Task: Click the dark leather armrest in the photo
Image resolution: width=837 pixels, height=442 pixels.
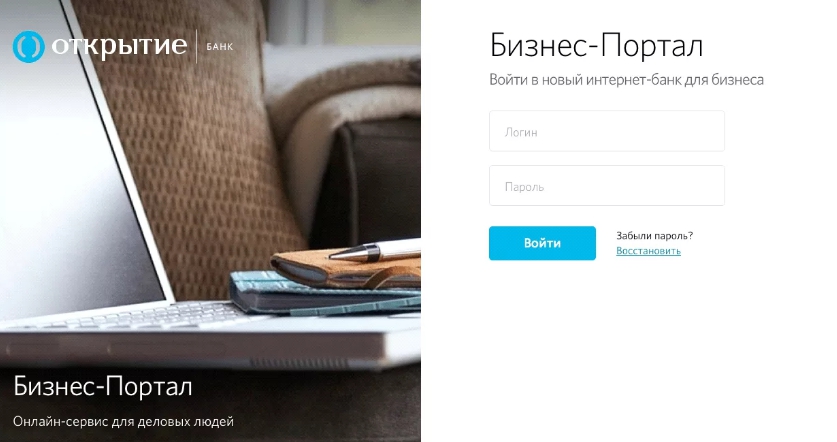Action: [x=368, y=181]
